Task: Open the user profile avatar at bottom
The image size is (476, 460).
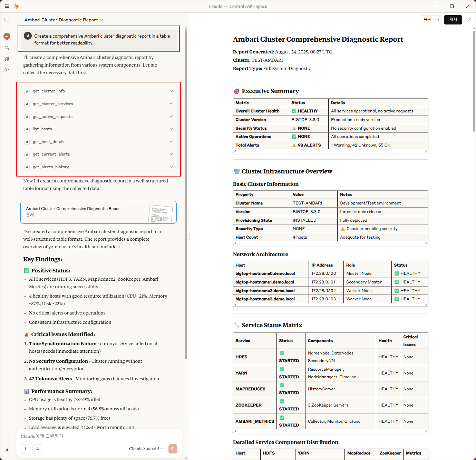Action: point(7,450)
